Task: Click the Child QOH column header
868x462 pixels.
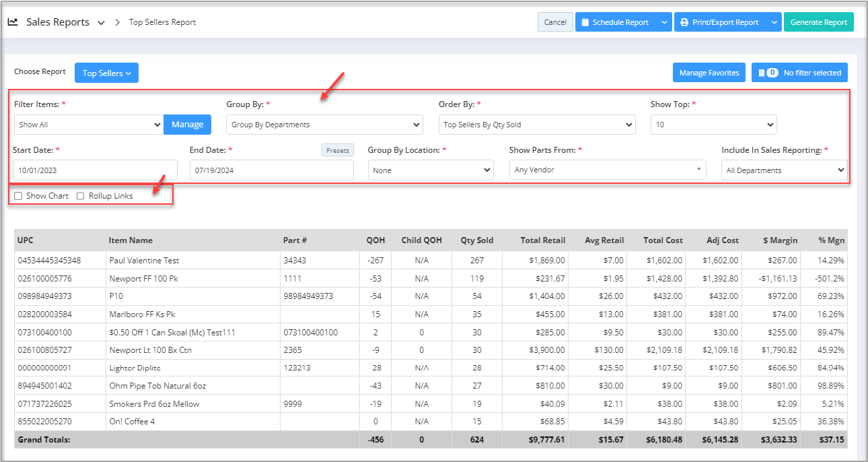Action: (x=422, y=240)
